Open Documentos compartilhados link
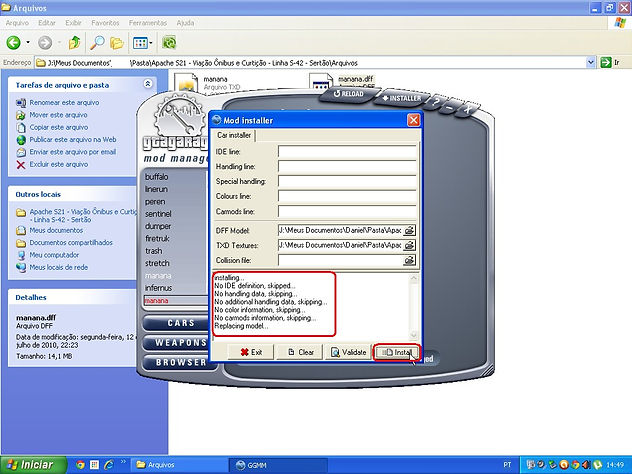Screen dimensions: 632x474 (71, 243)
